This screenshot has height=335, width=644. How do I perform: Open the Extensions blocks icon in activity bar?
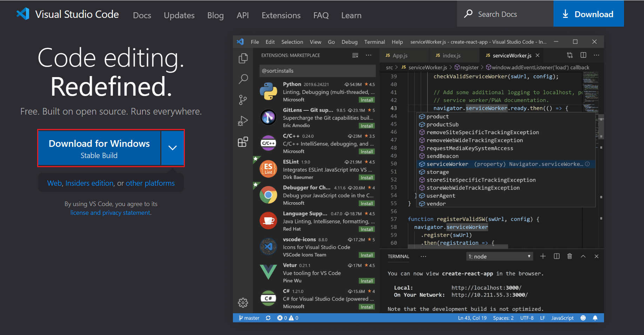243,142
